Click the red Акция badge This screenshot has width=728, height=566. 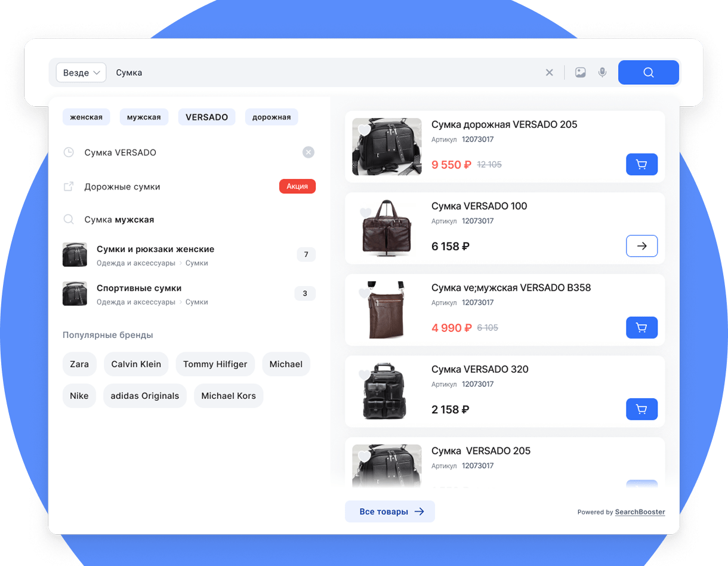tap(297, 186)
